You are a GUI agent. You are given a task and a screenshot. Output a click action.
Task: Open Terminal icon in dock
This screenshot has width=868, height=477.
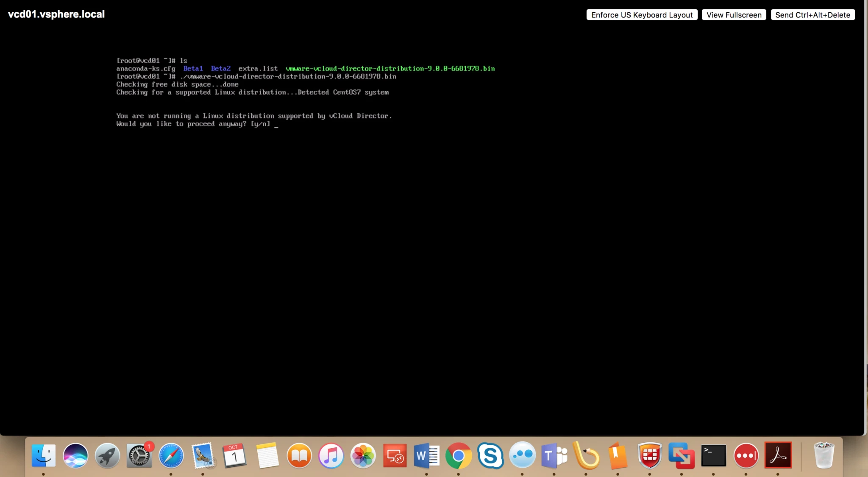tap(714, 456)
